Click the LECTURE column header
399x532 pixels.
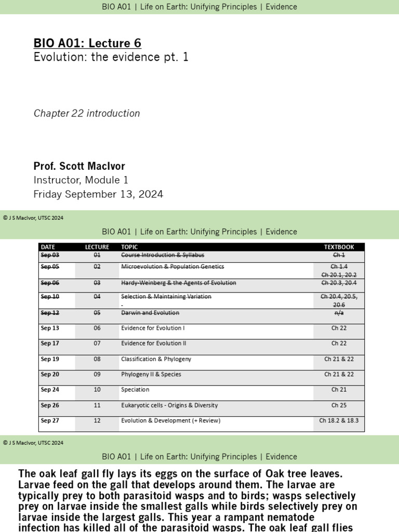[x=97, y=247]
